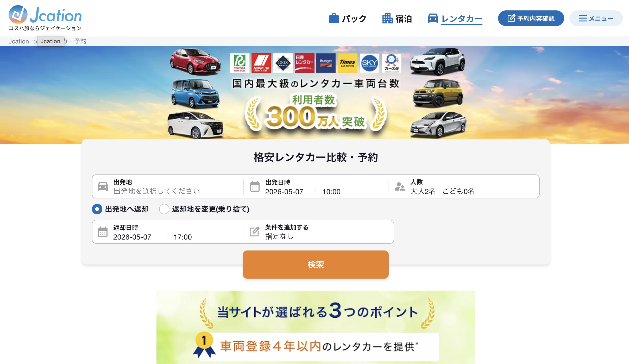Select the 出発地へ返却 radio button
629x364 pixels.
click(x=97, y=209)
